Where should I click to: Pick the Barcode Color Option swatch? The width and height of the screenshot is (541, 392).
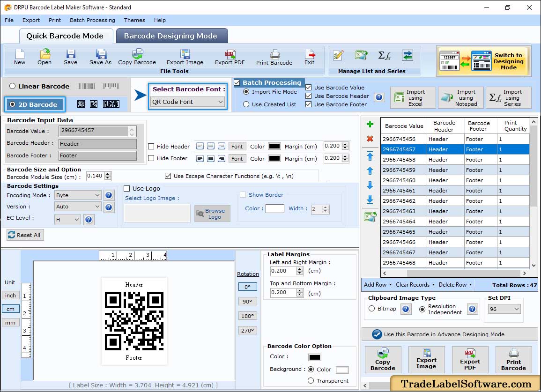coord(315,357)
